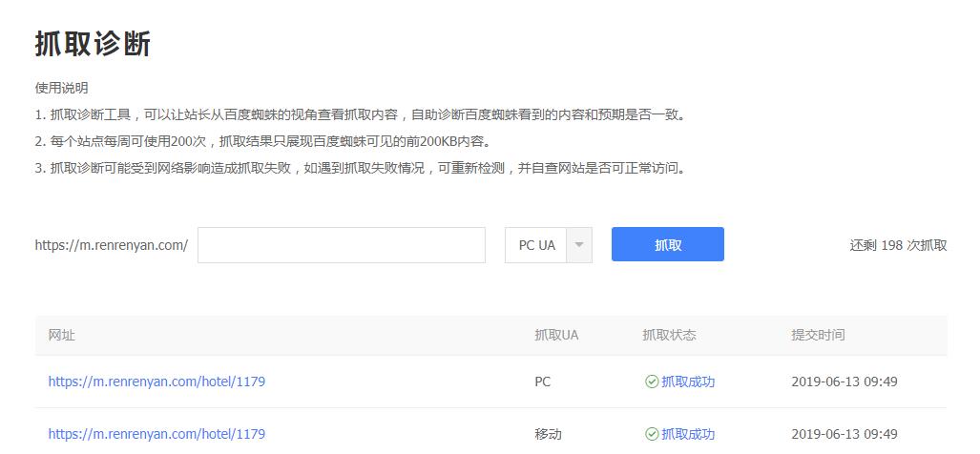This screenshot has width=980, height=454.
Task: Click instruction line 2 about 200次 usage
Action: click(x=263, y=142)
